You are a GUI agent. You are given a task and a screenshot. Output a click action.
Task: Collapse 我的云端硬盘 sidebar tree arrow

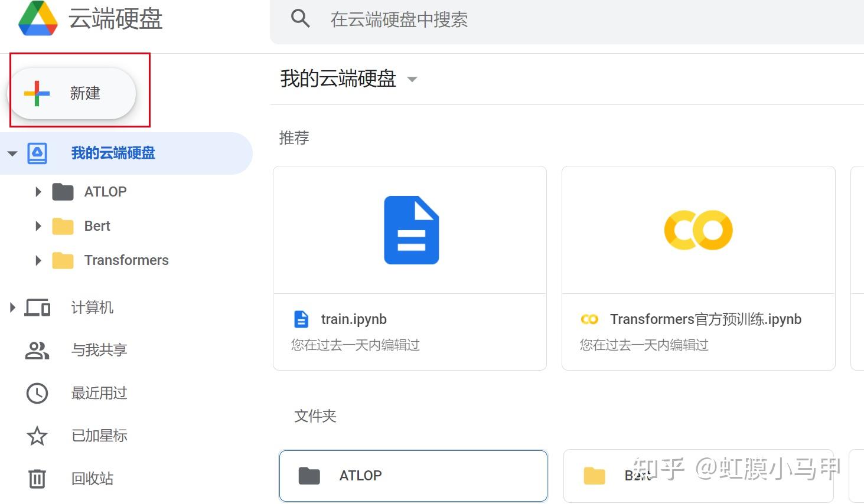pos(12,153)
